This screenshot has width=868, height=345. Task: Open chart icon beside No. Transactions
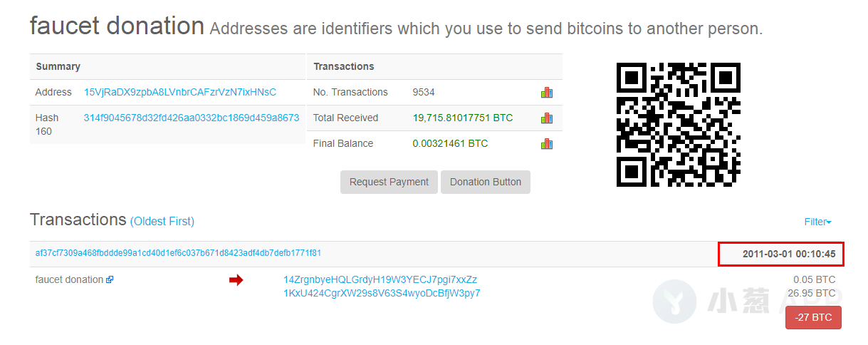pos(547,92)
